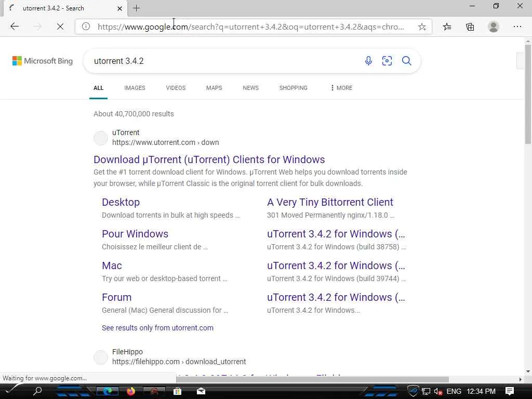This screenshot has width=532, height=399.
Task: Search using an image icon
Action: coord(387,61)
